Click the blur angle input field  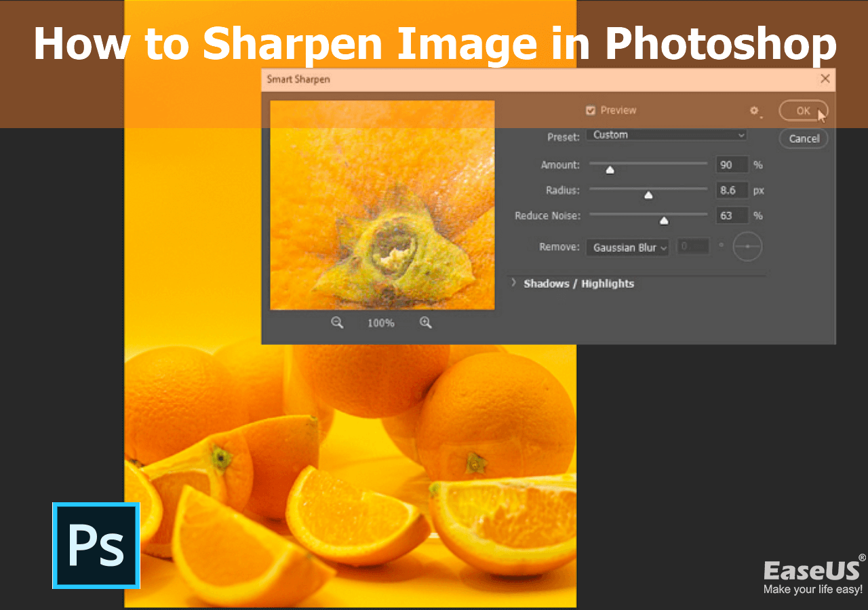coord(693,246)
